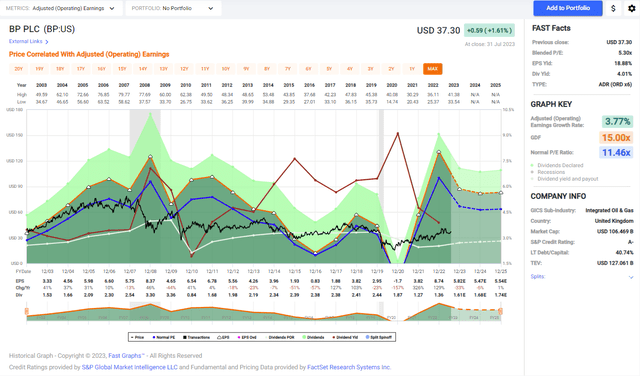640x376 pixels.
Task: Click the dollar sign currency icon
Action: click(613, 9)
